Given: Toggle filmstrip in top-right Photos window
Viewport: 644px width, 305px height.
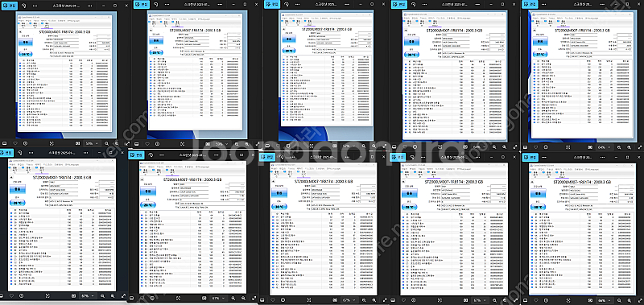Looking at the screenshot, I should [x=526, y=147].
